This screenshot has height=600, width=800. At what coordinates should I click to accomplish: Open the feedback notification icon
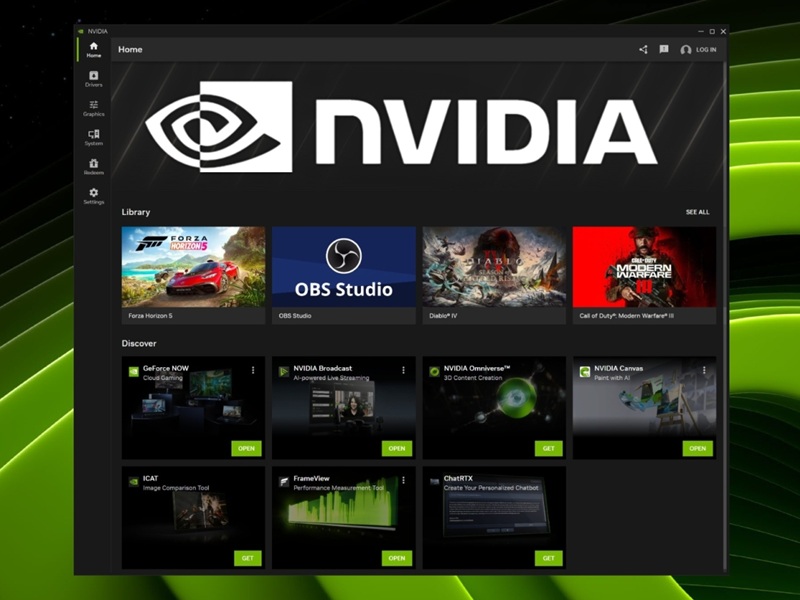(663, 48)
